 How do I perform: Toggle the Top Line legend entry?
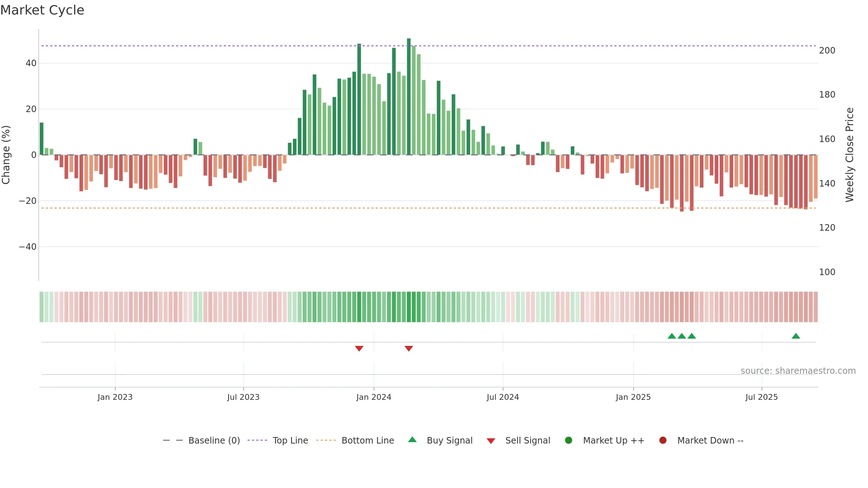(x=278, y=440)
